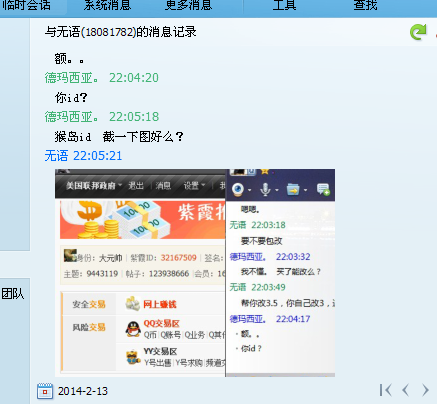Select the 团队 item in left sidebar
Screen dimensions: 437x404
[13, 294]
